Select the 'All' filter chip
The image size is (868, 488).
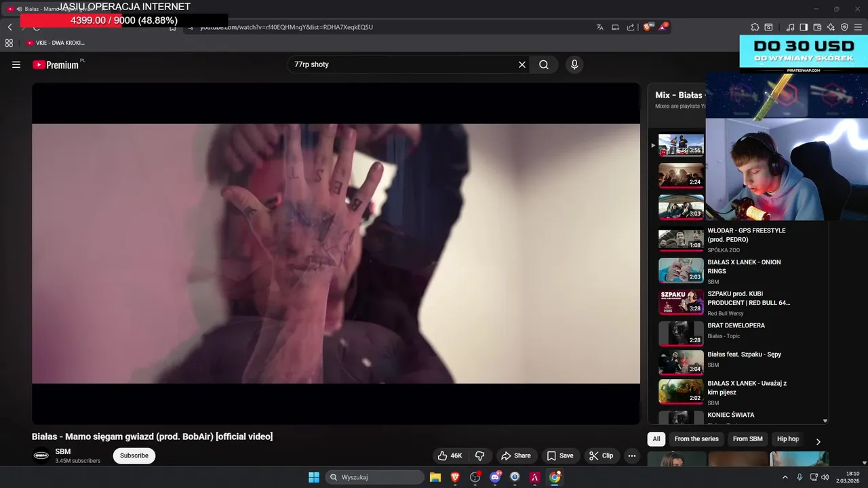[656, 439]
